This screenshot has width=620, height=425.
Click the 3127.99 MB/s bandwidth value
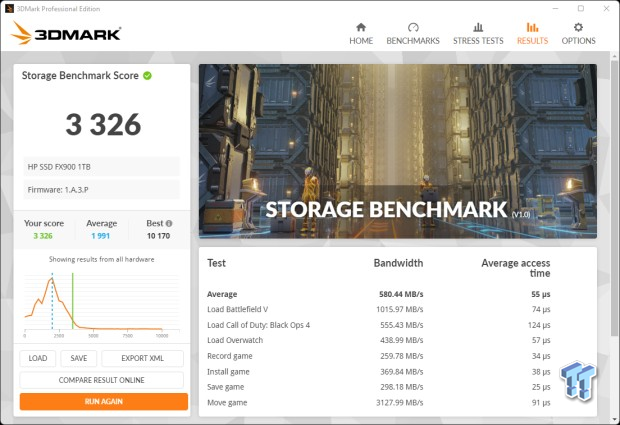[x=399, y=403]
